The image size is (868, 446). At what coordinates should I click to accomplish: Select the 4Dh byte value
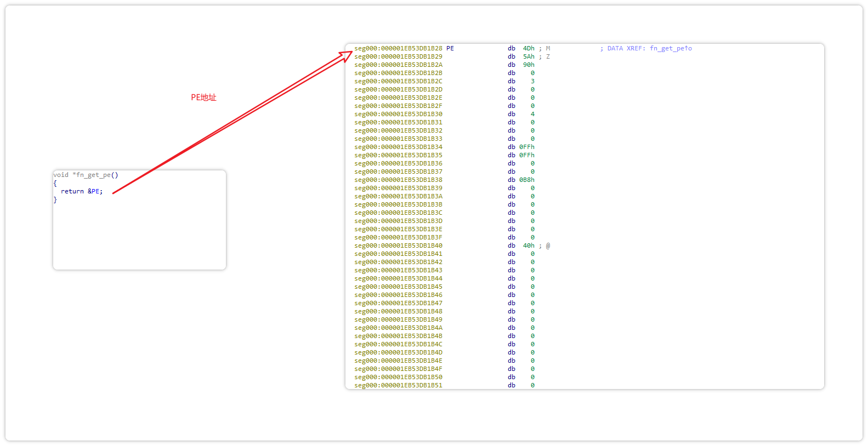pos(529,48)
